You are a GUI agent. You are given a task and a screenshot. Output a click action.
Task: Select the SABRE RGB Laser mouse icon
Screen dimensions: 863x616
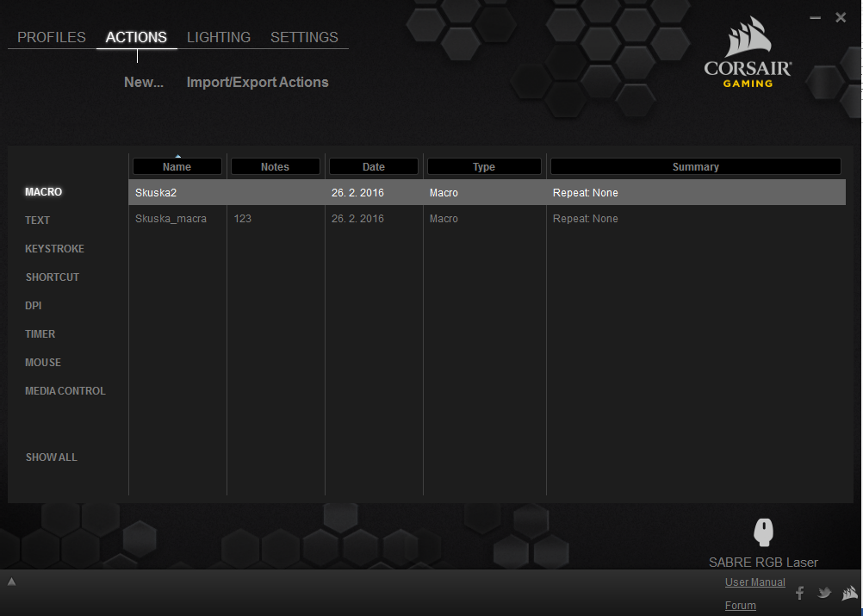click(763, 532)
